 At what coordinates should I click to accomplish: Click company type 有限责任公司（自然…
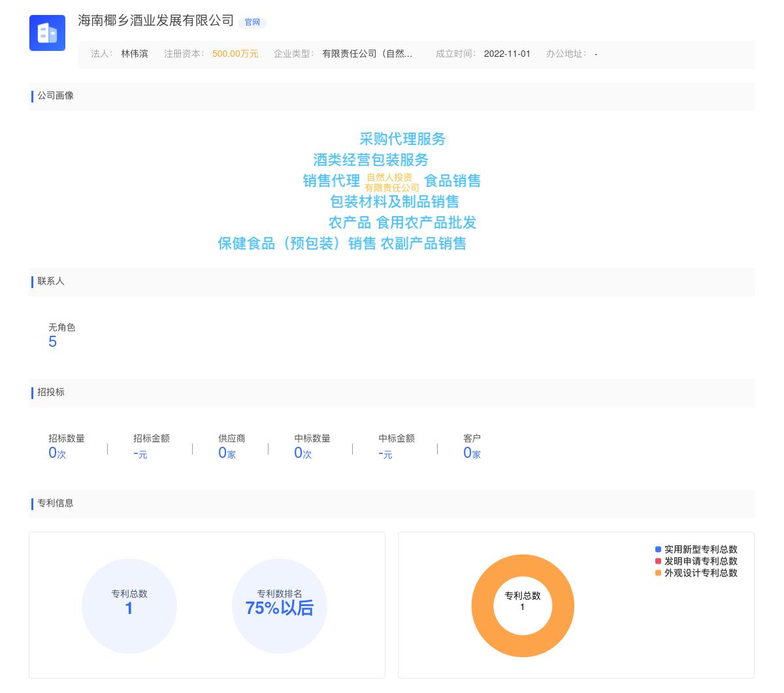click(367, 54)
